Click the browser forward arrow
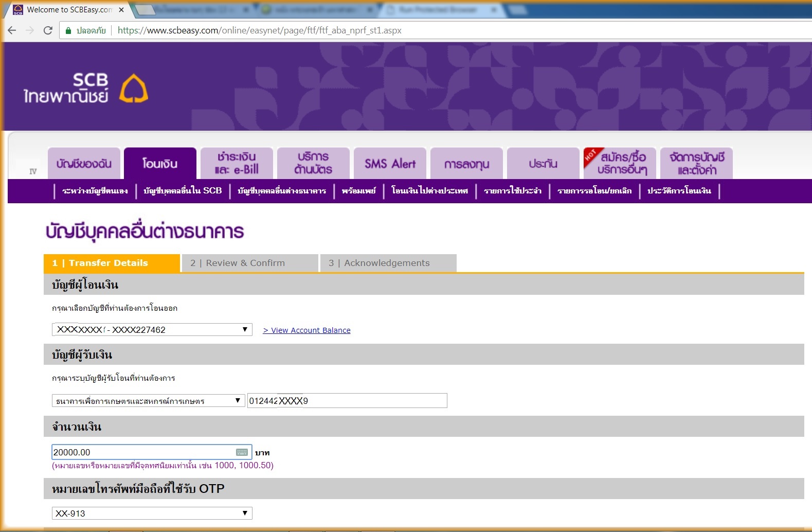812x532 pixels. 30,30
